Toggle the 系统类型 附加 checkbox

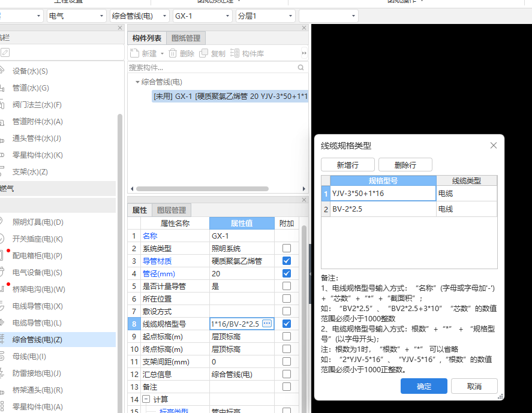pyautogui.click(x=287, y=248)
